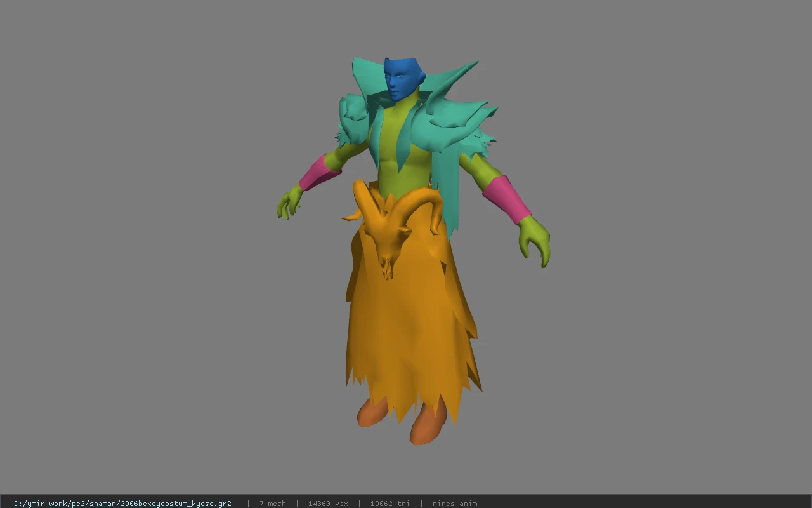Click the '14360 vtx' status entry
Screen dimensions: 812x508
tap(328, 504)
